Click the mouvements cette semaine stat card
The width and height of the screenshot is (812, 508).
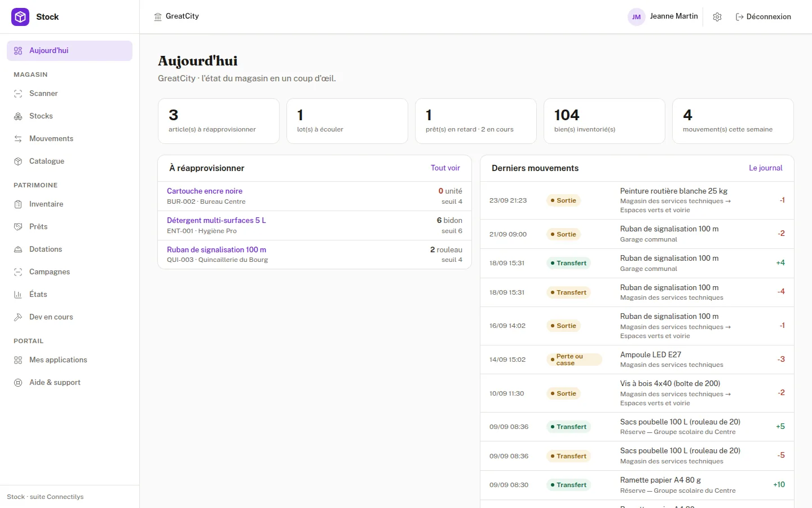point(733,121)
